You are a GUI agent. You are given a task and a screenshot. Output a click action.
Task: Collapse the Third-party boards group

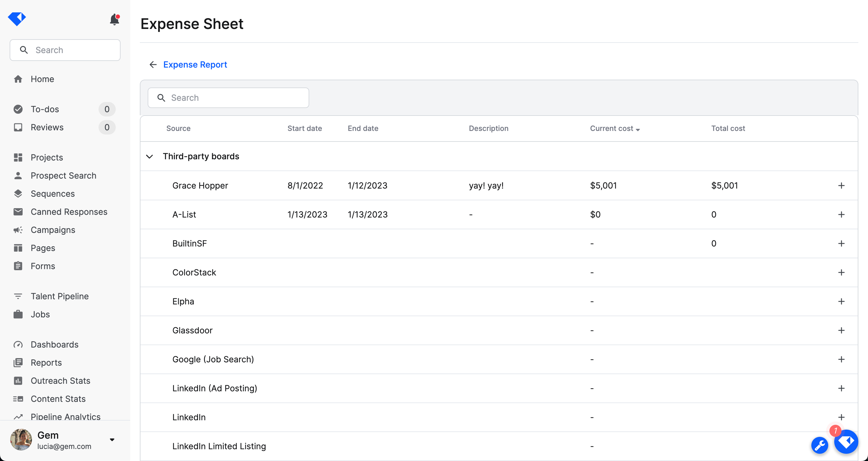coord(149,157)
